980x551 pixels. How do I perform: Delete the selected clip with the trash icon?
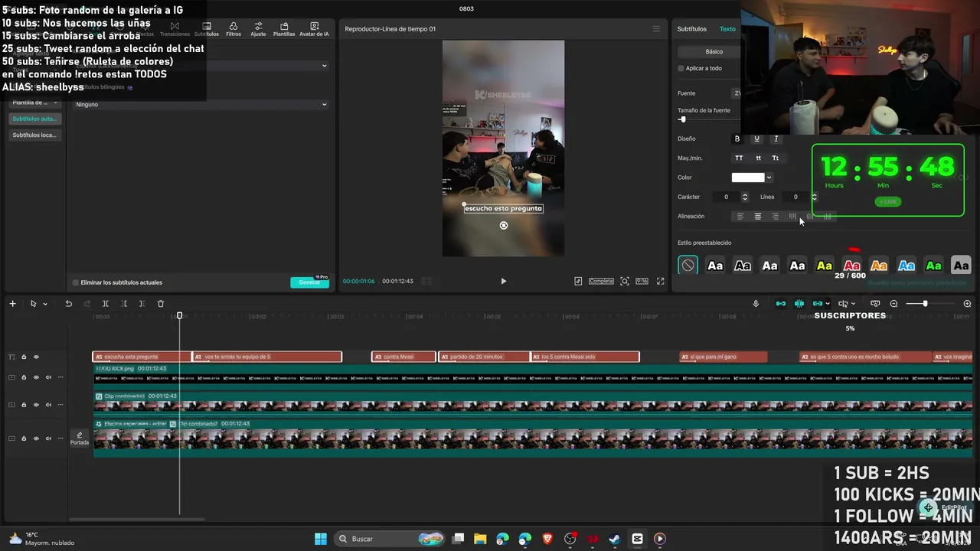coord(160,304)
